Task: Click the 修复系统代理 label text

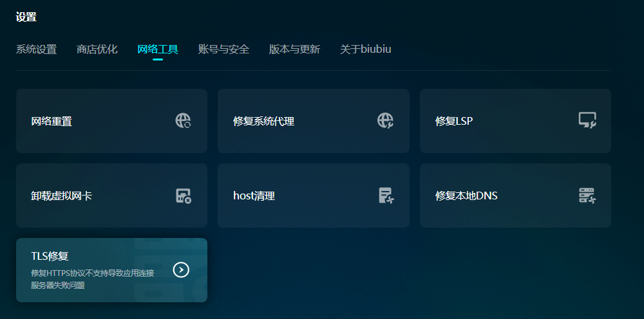Action: coord(263,121)
